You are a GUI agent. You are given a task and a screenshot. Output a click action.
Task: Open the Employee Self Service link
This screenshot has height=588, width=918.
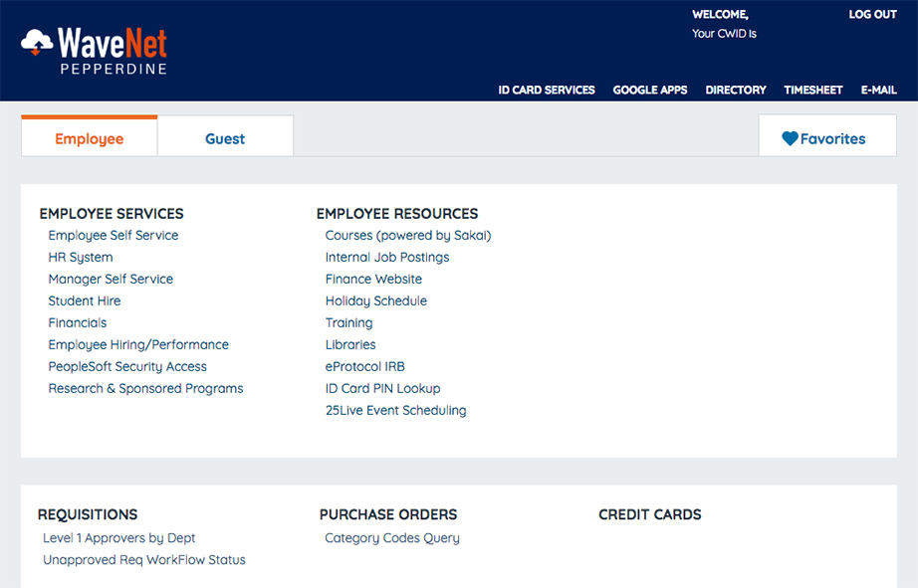pyautogui.click(x=114, y=236)
